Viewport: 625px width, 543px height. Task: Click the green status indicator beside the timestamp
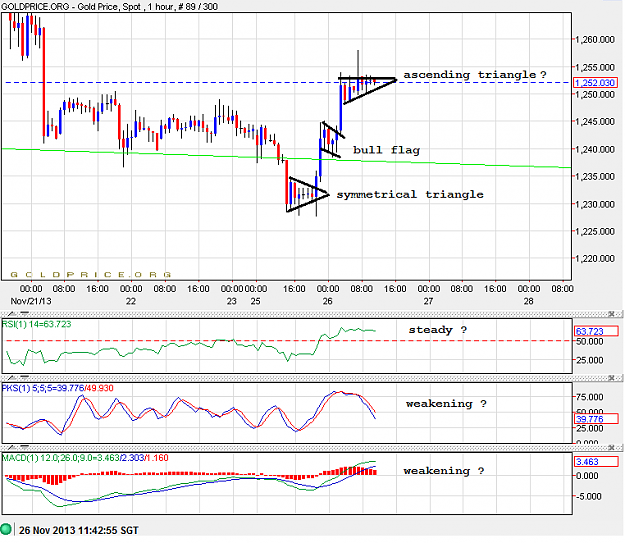pyautogui.click(x=6, y=530)
